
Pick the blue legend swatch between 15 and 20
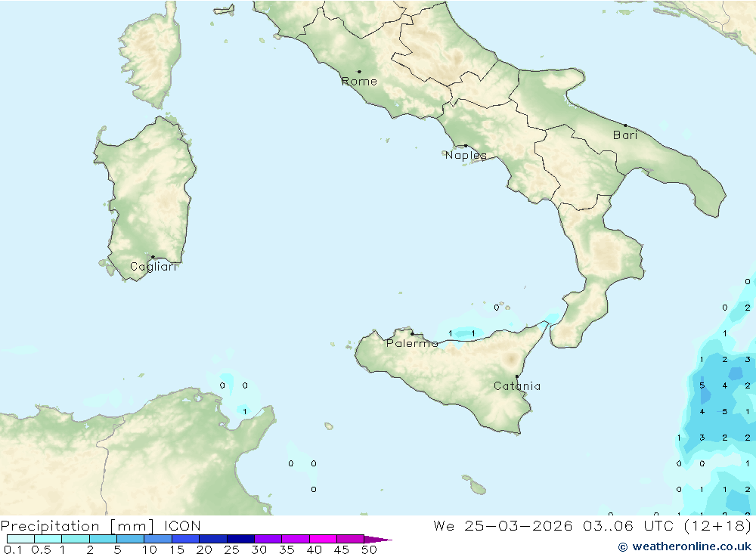(x=186, y=539)
